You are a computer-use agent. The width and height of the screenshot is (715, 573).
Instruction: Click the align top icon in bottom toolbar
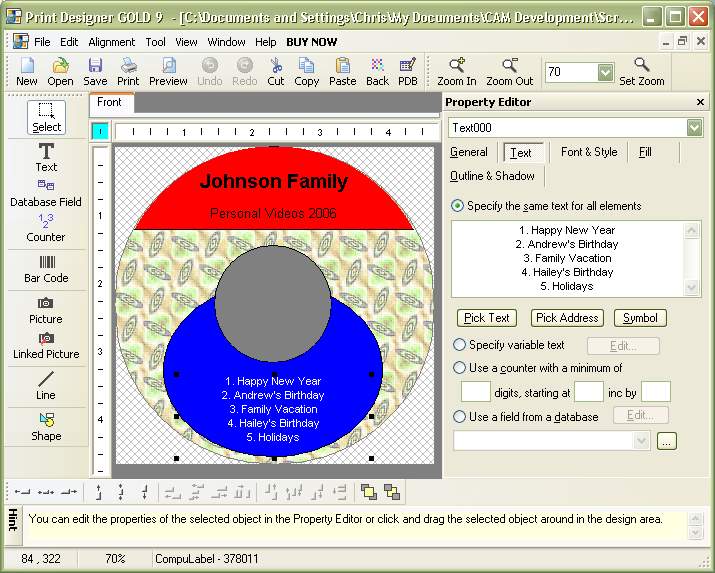[99, 492]
